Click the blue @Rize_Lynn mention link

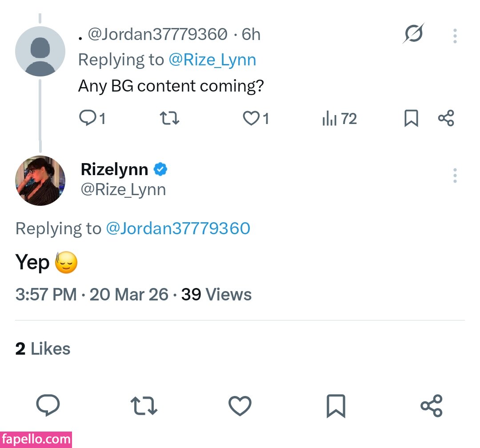pyautogui.click(x=212, y=60)
